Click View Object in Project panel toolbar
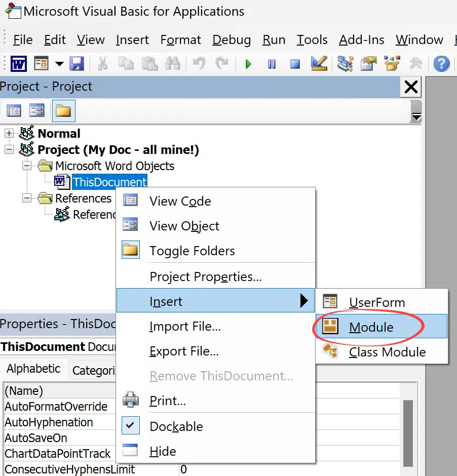The image size is (457, 476). [x=36, y=110]
